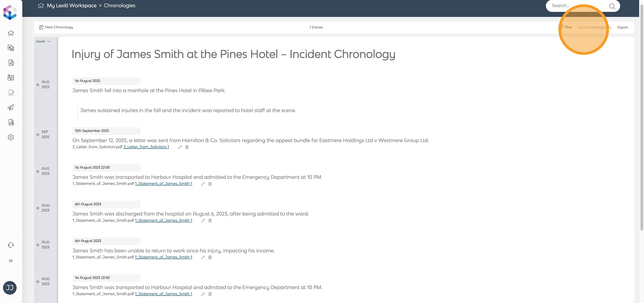This screenshot has height=303, width=644.
Task: Click the JJ user avatar
Action: click(10, 288)
